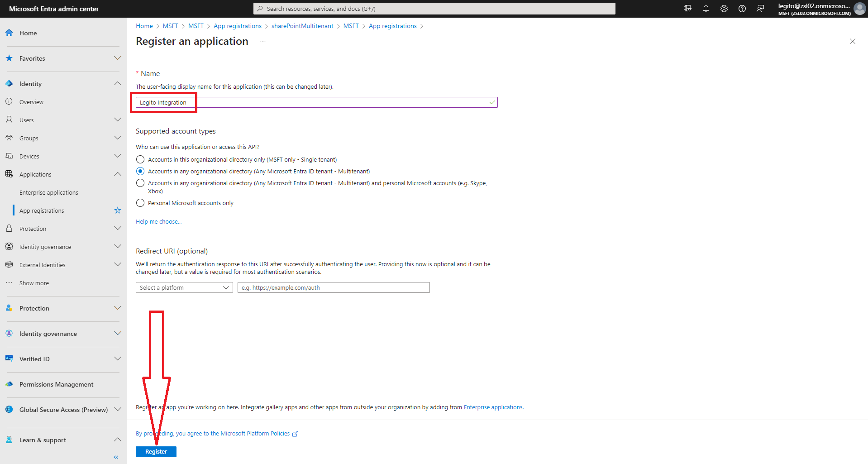Select the Multitenant organizational directory radio option

coord(140,171)
